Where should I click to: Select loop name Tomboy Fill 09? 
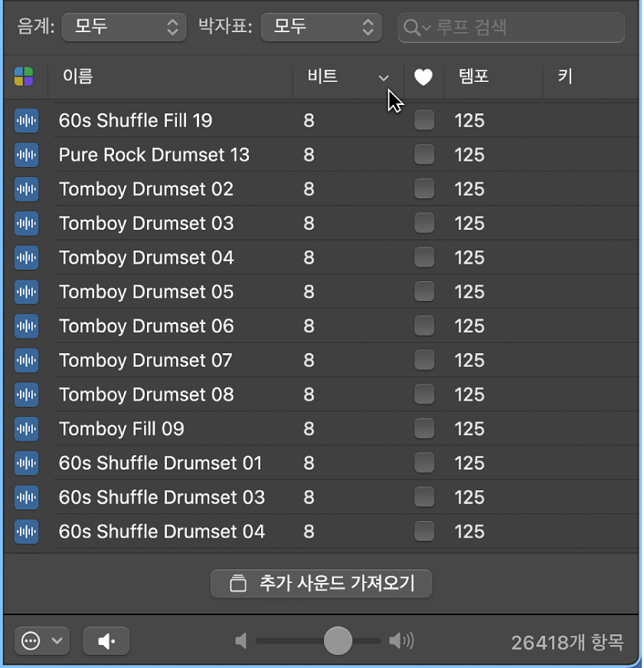[122, 429]
